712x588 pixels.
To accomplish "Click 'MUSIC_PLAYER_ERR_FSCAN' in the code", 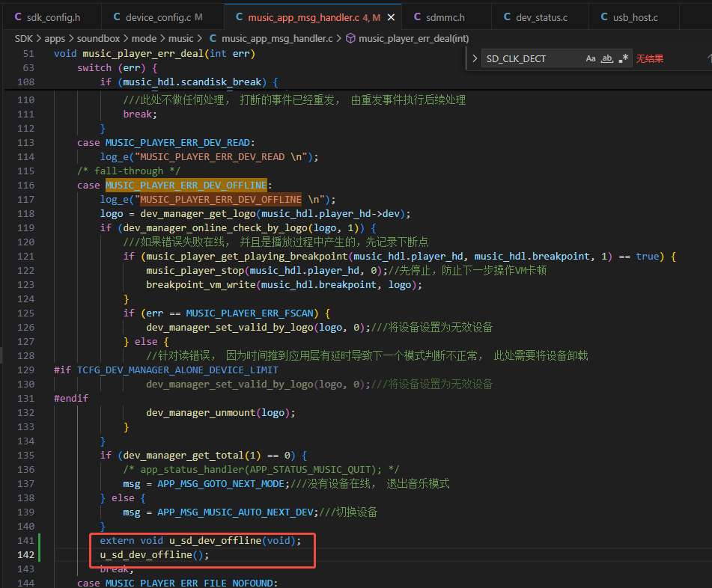I will (250, 313).
